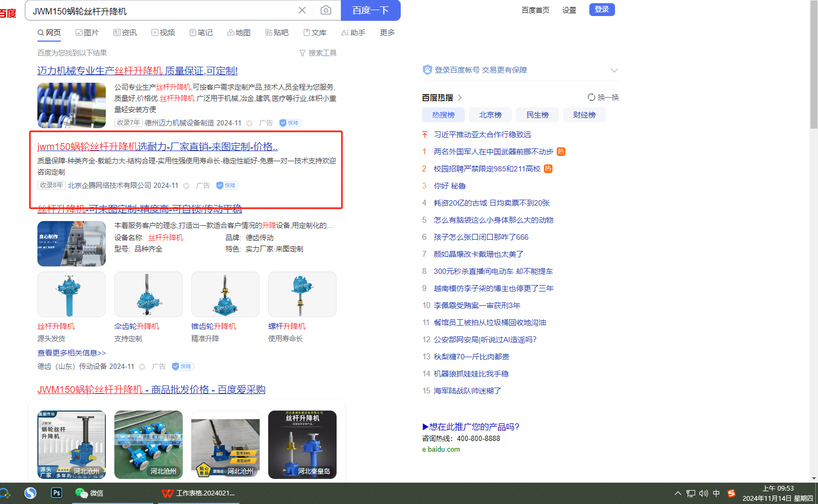Expand the 登录百度帐号 security panel chevron

(614, 70)
